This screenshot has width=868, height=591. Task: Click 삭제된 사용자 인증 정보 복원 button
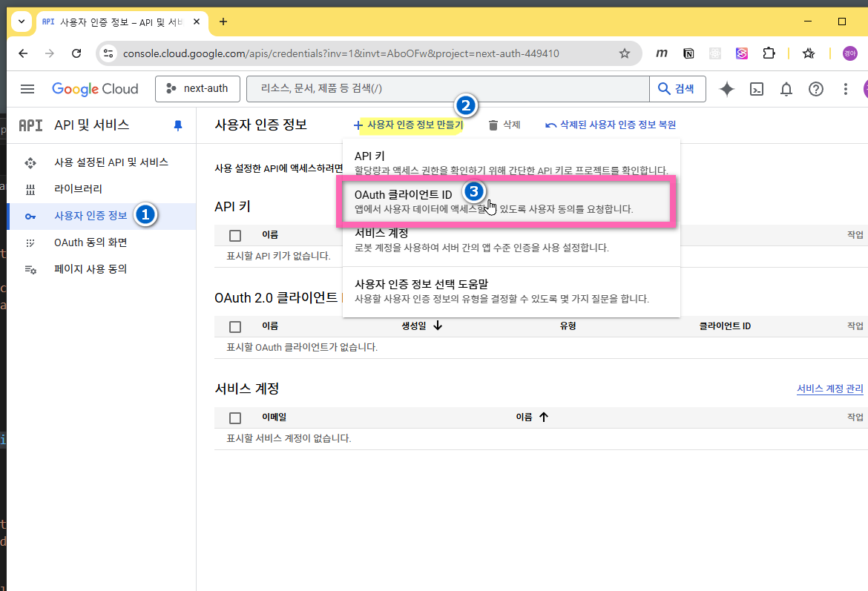click(x=610, y=125)
